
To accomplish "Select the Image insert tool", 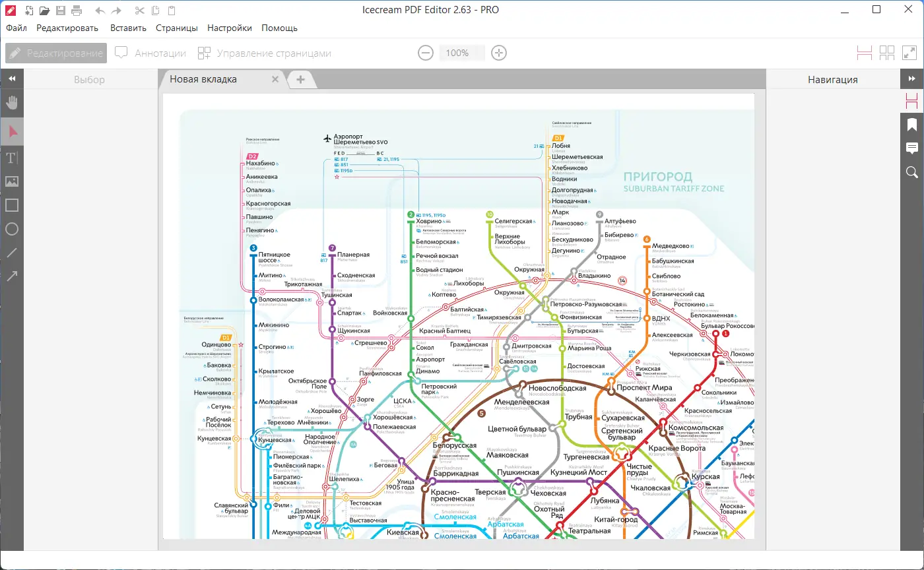I will tap(12, 181).
